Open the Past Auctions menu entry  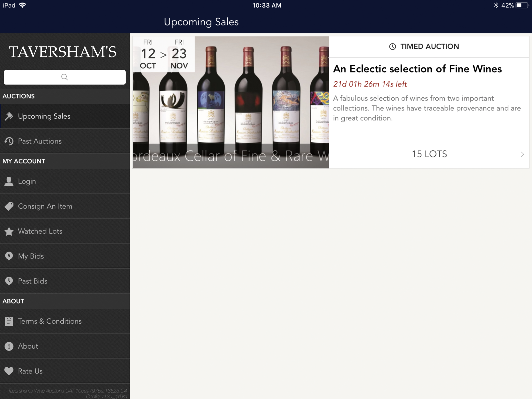[40, 141]
